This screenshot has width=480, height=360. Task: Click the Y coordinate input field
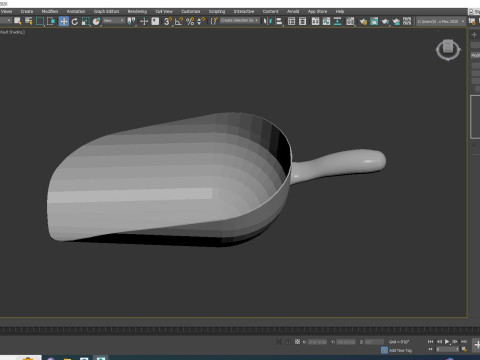(346, 342)
